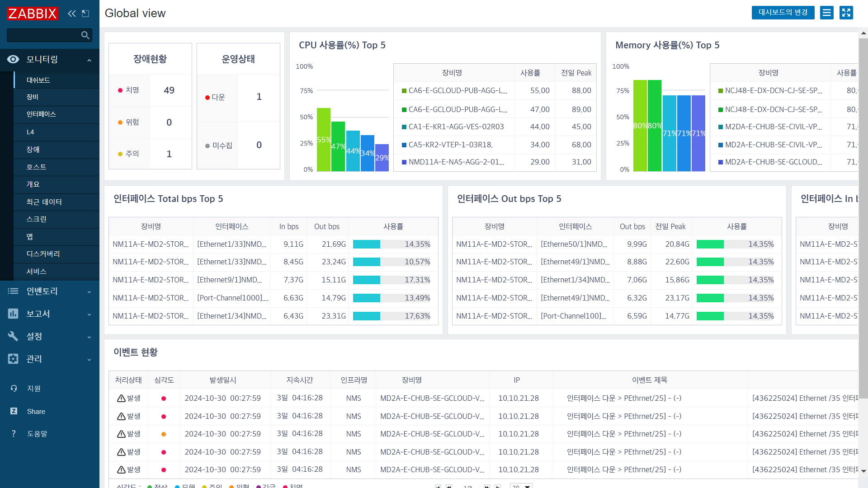Expand the 설정 section chevron
This screenshot has width=868, height=488.
tap(89, 337)
